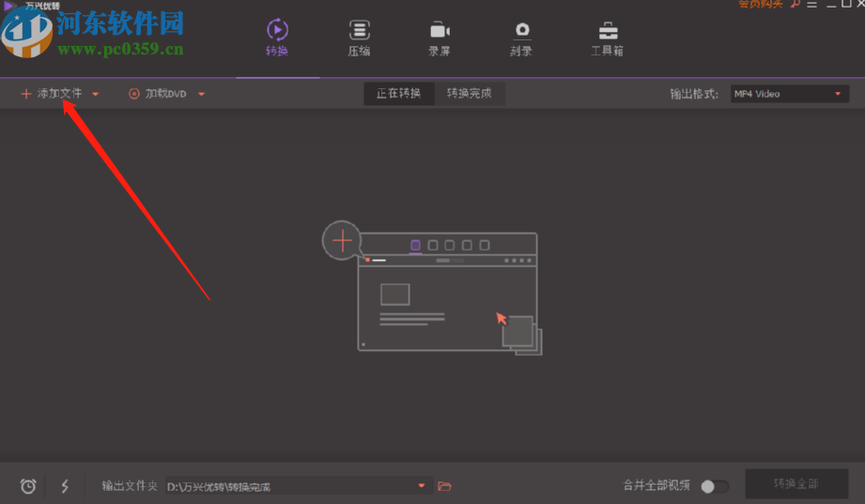Toggle the high-speed conversion lightning icon
The height and width of the screenshot is (504, 865).
point(65,486)
